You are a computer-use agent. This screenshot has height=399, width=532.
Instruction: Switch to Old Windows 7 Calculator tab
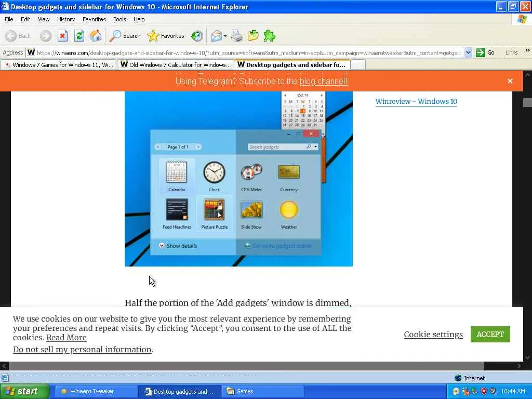click(176, 65)
